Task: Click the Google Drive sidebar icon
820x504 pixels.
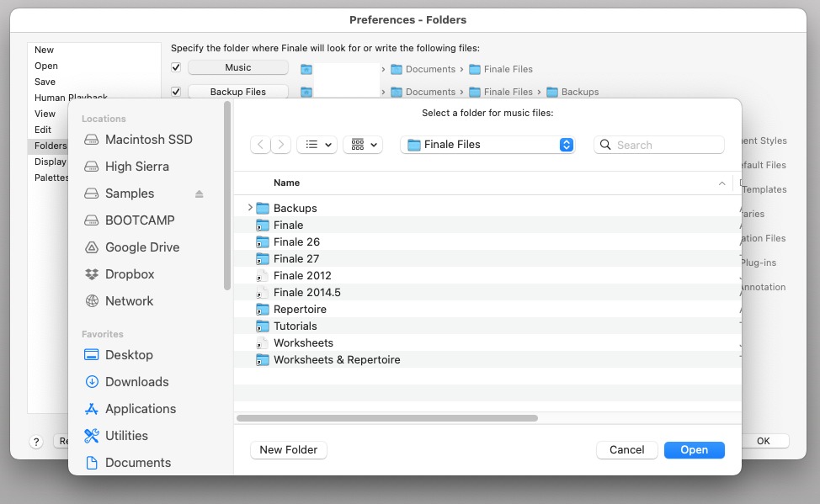Action: point(92,247)
